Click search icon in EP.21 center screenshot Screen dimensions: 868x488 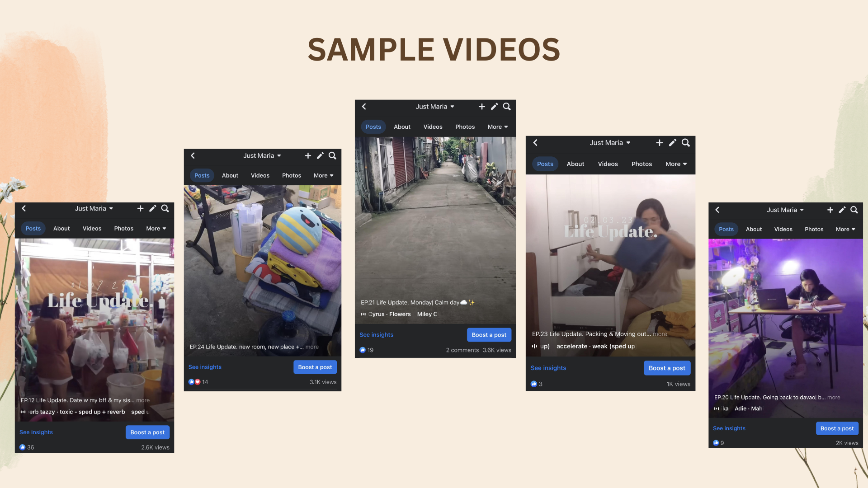(507, 107)
